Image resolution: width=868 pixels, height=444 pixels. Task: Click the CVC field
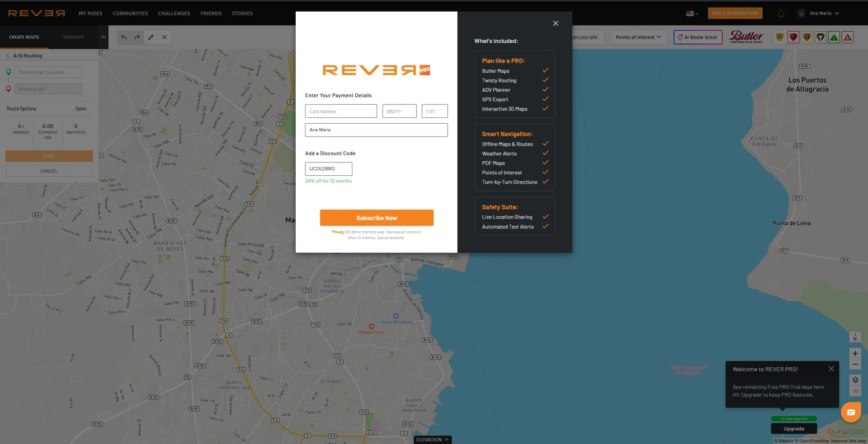pos(435,111)
